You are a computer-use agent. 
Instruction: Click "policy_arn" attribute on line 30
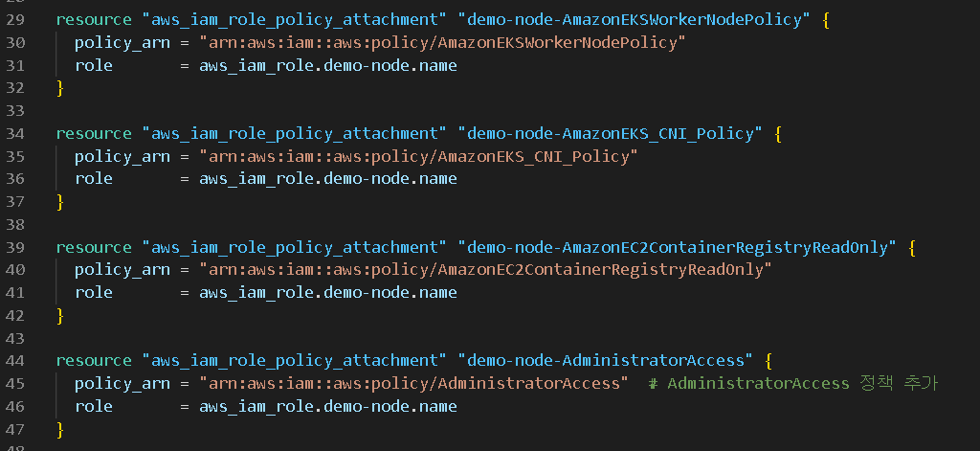[122, 43]
